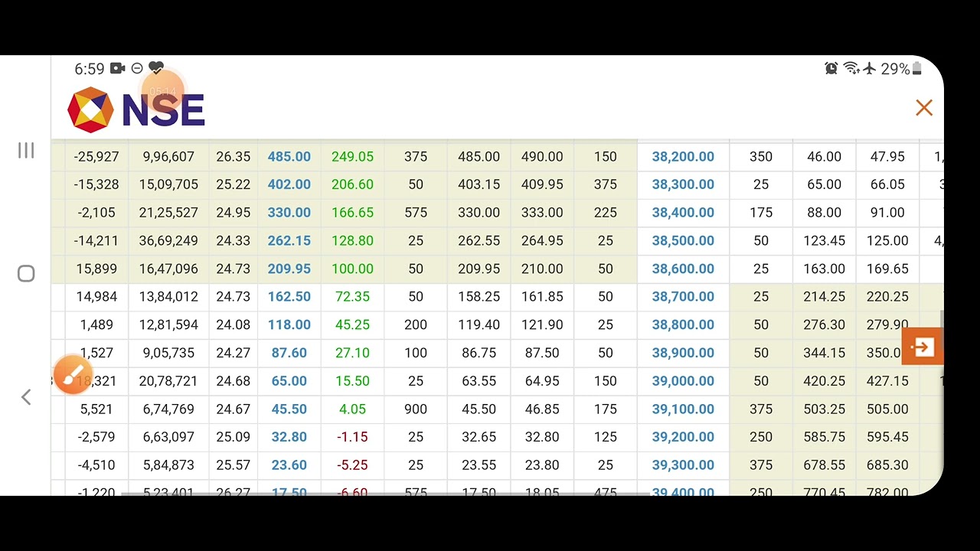Image resolution: width=980 pixels, height=551 pixels.
Task: Tap the airplane mode status icon
Action: pos(869,69)
